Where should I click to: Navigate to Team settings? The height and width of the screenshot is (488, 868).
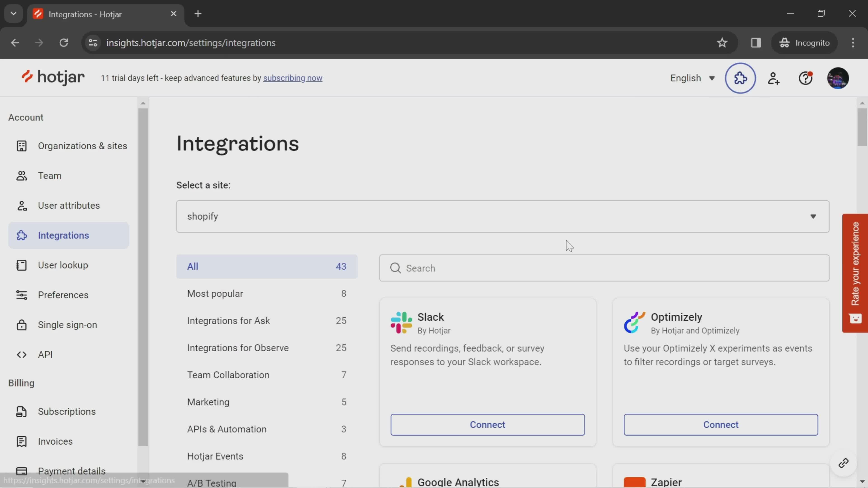[x=50, y=175]
